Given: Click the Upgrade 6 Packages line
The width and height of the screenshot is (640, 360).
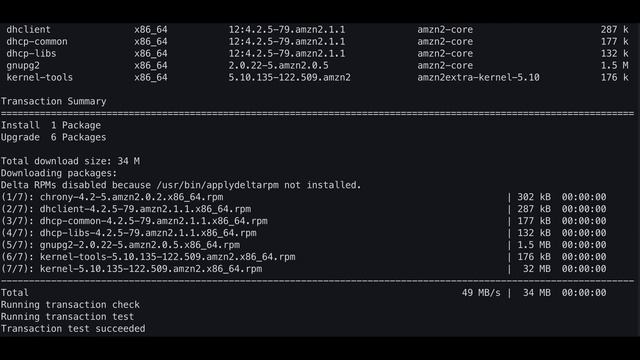Looking at the screenshot, I should coord(53,137).
